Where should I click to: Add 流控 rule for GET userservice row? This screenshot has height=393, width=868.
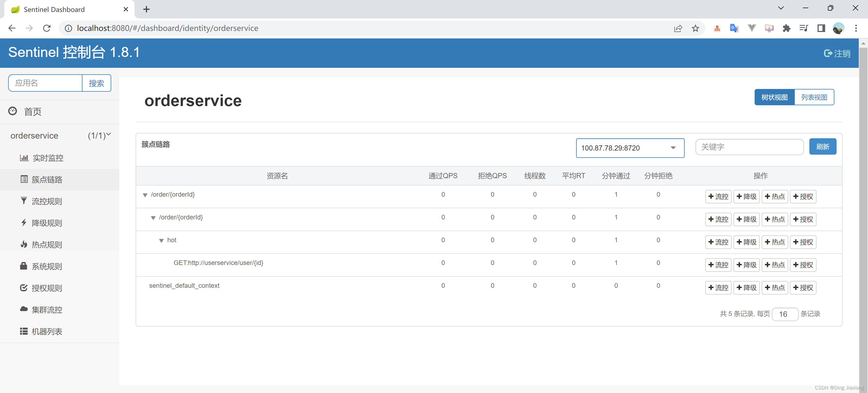[x=718, y=265]
